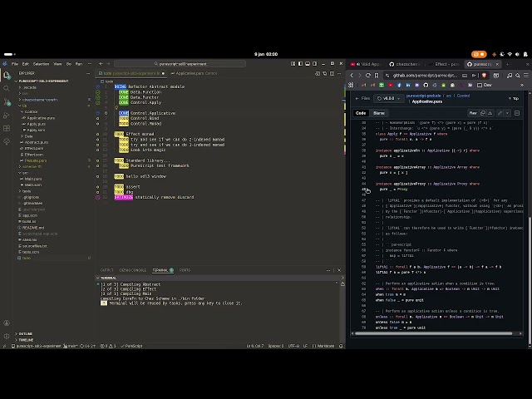Click the Blame button on GitHub
532x399 pixels.
click(x=379, y=113)
